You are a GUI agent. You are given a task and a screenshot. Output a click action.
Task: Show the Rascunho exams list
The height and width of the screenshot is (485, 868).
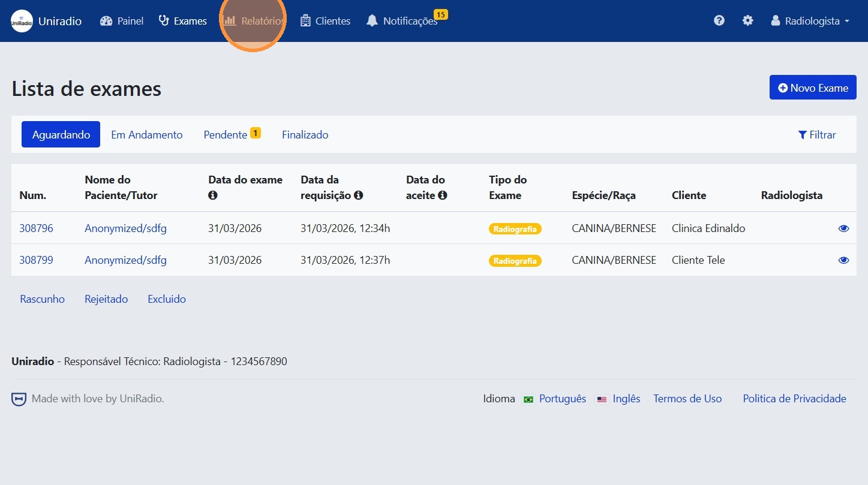[x=43, y=299]
